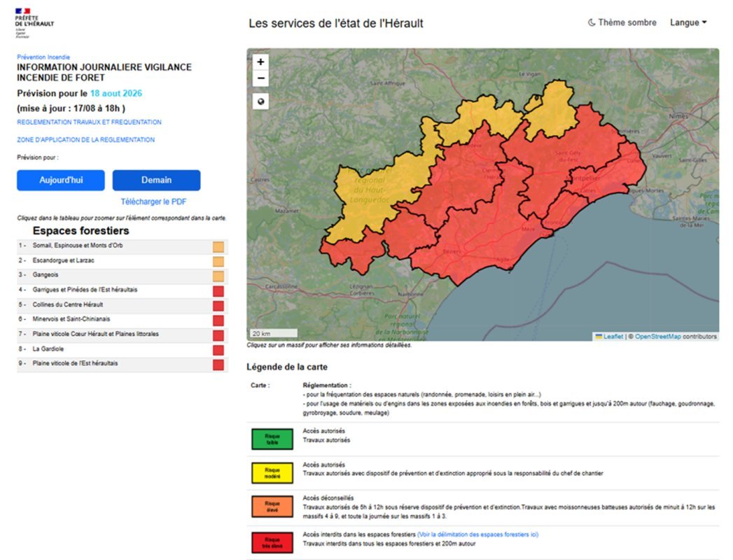
Task: Click red swatch for La Gardiole row
Action: [218, 350]
